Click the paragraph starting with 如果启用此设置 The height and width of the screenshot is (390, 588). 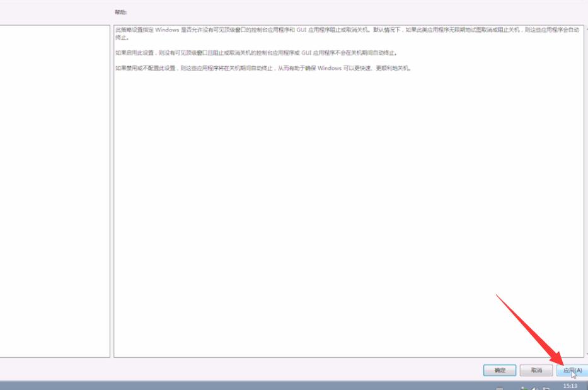[256, 53]
